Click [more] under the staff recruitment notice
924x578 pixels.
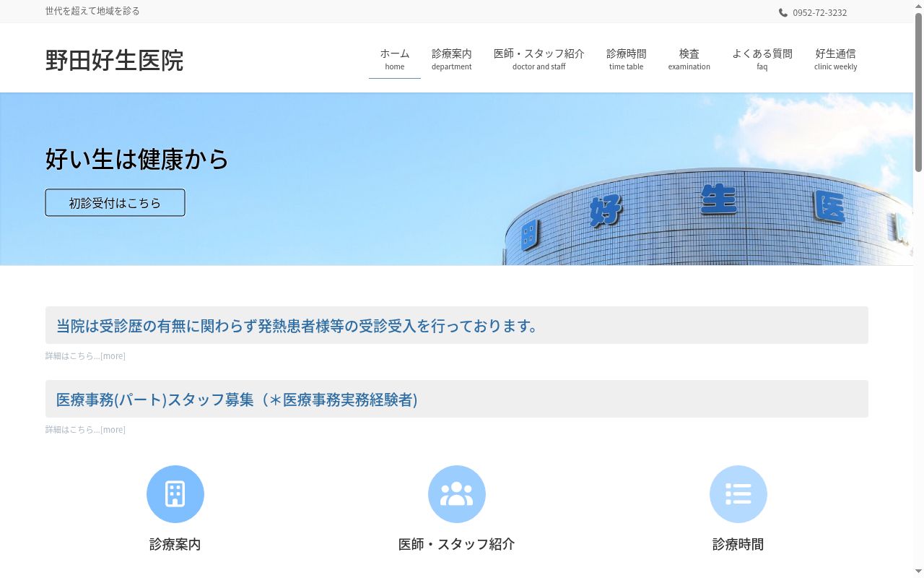(113, 429)
